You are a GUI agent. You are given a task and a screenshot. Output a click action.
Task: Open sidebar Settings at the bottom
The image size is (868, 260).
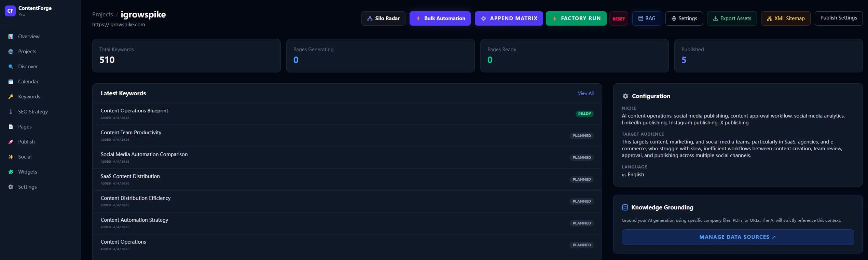(27, 187)
